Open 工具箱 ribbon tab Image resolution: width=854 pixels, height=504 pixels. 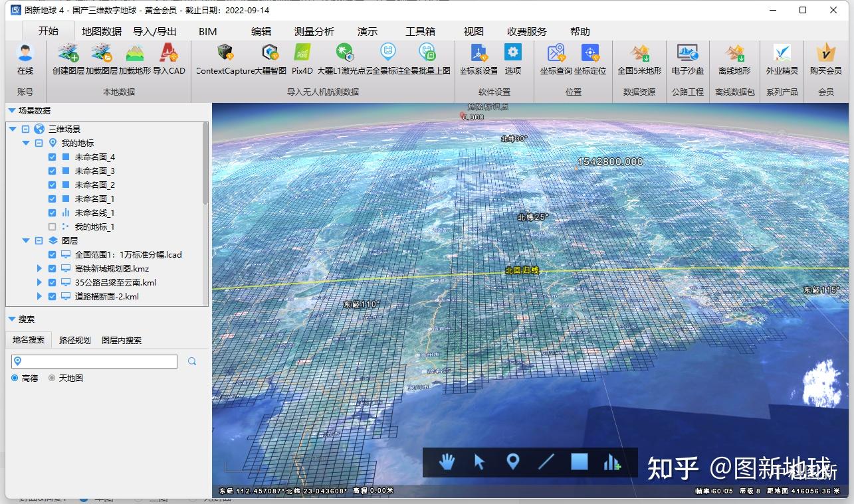(x=421, y=31)
